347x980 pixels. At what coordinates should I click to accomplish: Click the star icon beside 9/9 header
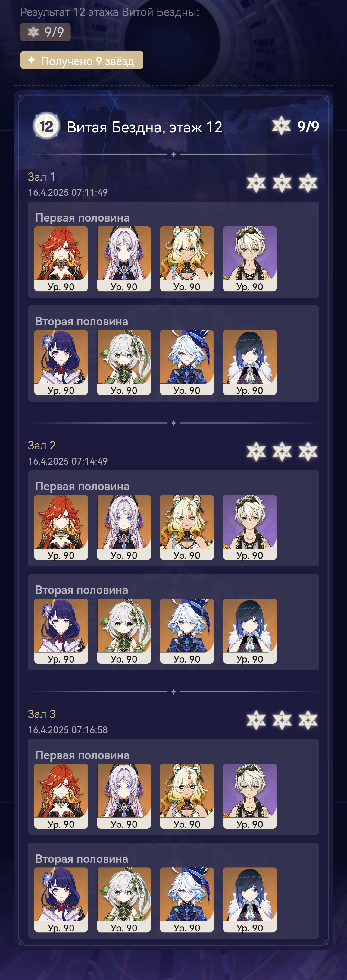point(281,126)
